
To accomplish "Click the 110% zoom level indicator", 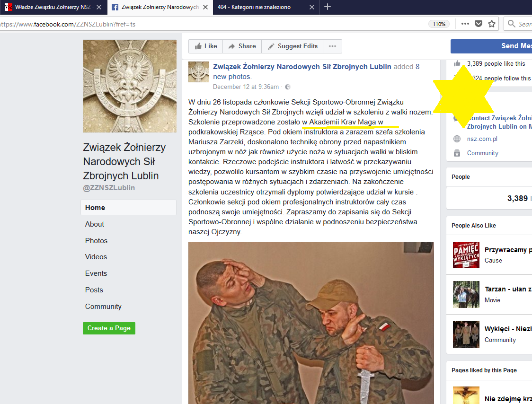I will pyautogui.click(x=439, y=24).
